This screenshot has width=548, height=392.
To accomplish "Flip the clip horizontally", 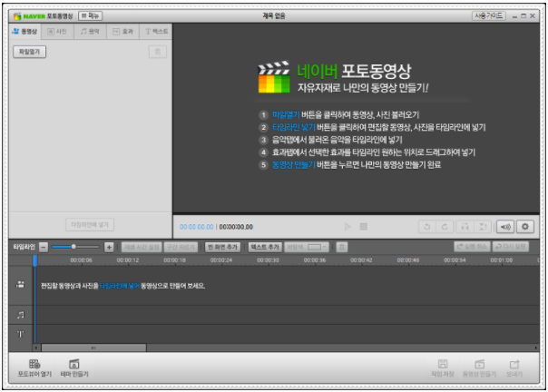I will click(x=465, y=227).
